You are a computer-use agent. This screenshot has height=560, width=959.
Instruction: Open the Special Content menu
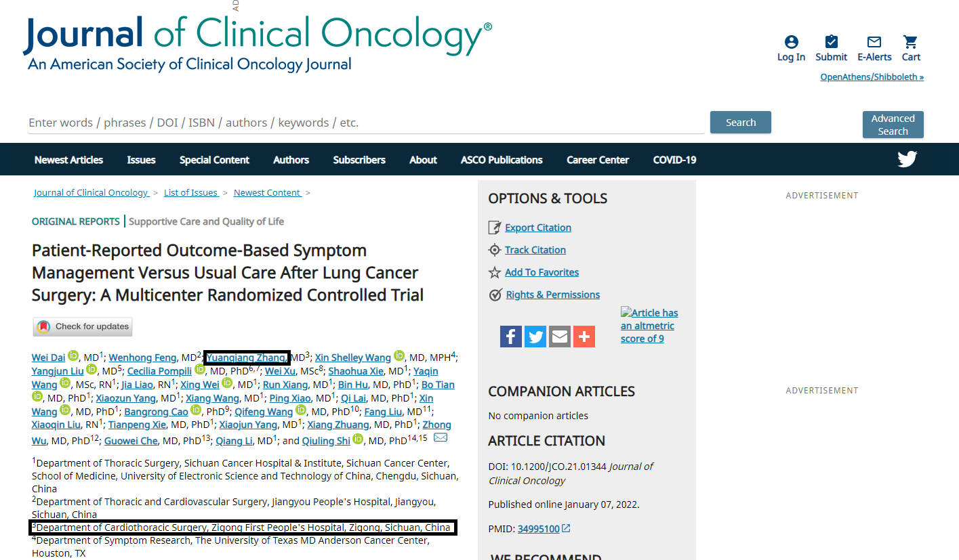[214, 160]
